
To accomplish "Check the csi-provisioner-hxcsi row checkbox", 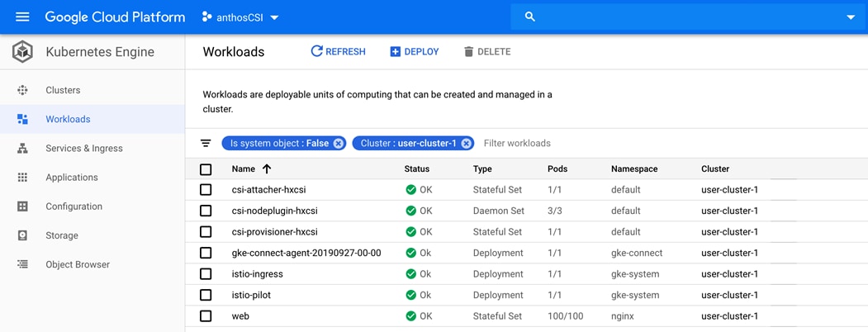I will [206, 232].
